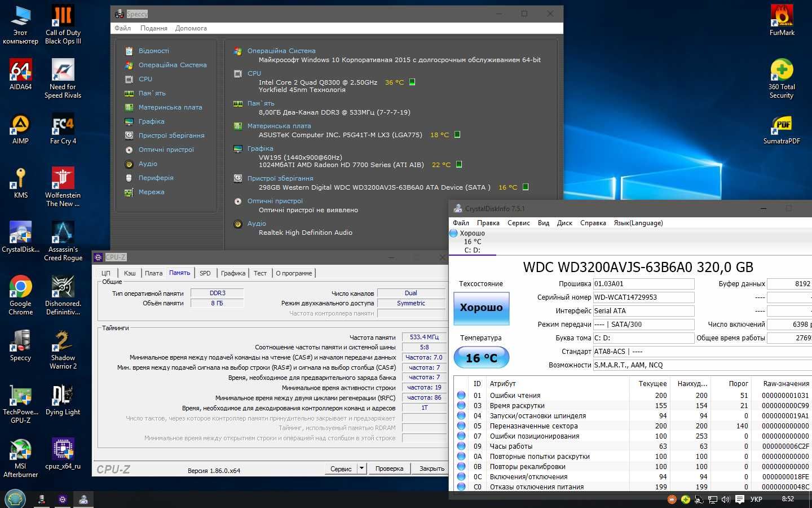This screenshot has height=508, width=812.
Task: Open Need for Speed Rivals shortcut
Action: click(x=63, y=78)
